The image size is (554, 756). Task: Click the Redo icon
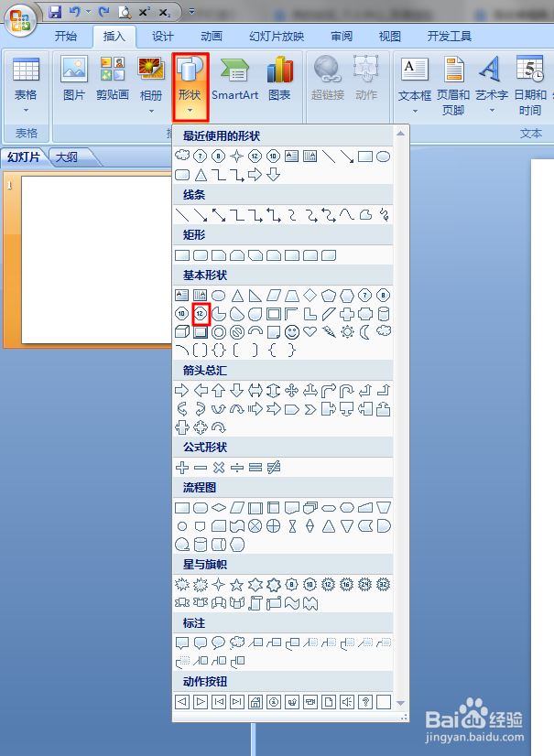click(103, 12)
